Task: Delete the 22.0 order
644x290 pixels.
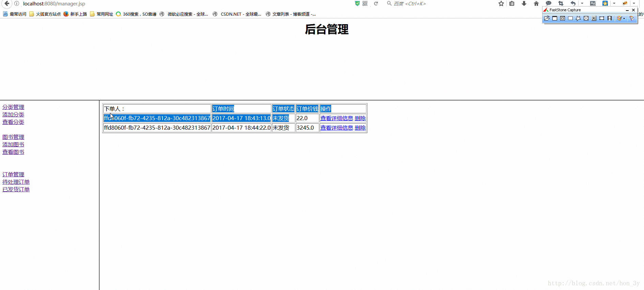Action: point(360,118)
